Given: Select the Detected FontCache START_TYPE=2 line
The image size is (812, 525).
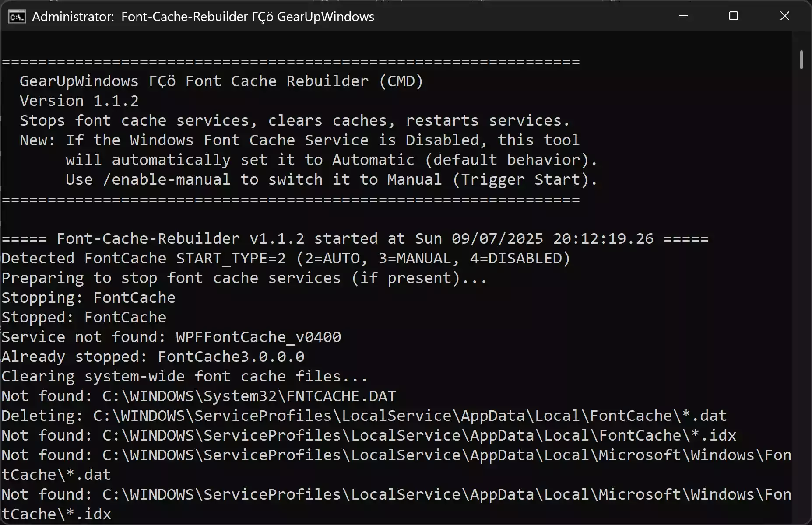Looking at the screenshot, I should (285, 258).
